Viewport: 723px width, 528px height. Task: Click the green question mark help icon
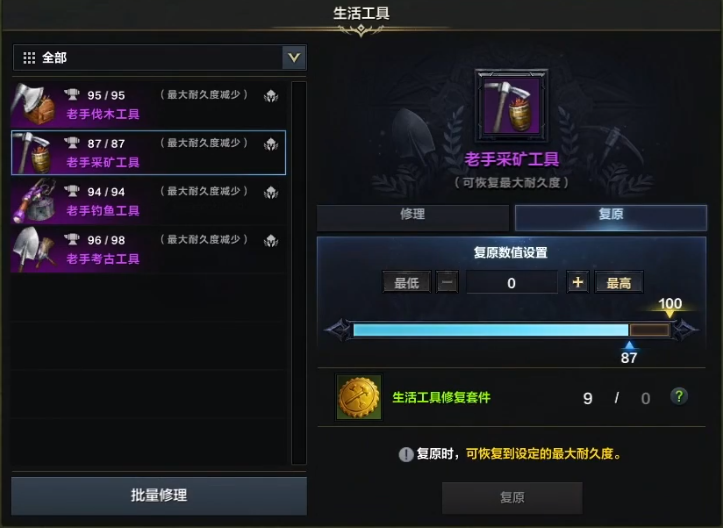tap(679, 397)
